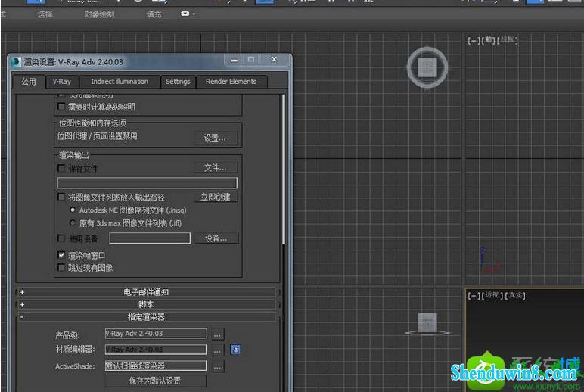Switch to the 公用 tab
Image resolution: width=584 pixels, height=392 pixels.
tap(29, 81)
